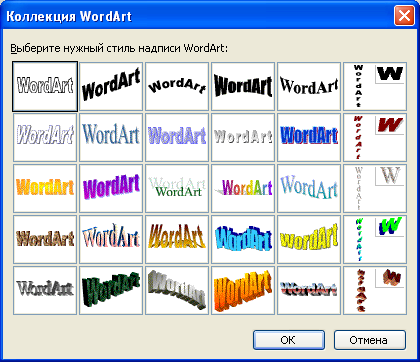Pick the italic outlined shadow WordArt style
The height and width of the screenshot is (362, 420).
click(x=45, y=137)
